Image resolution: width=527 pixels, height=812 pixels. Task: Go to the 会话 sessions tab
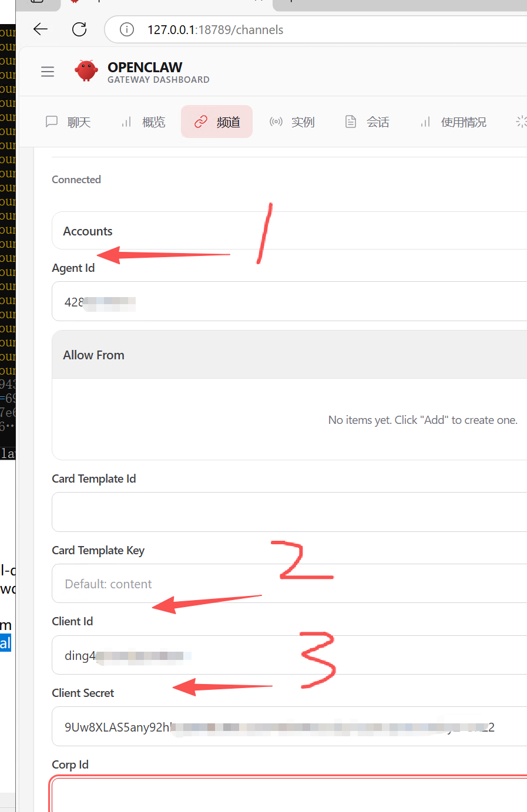point(367,122)
